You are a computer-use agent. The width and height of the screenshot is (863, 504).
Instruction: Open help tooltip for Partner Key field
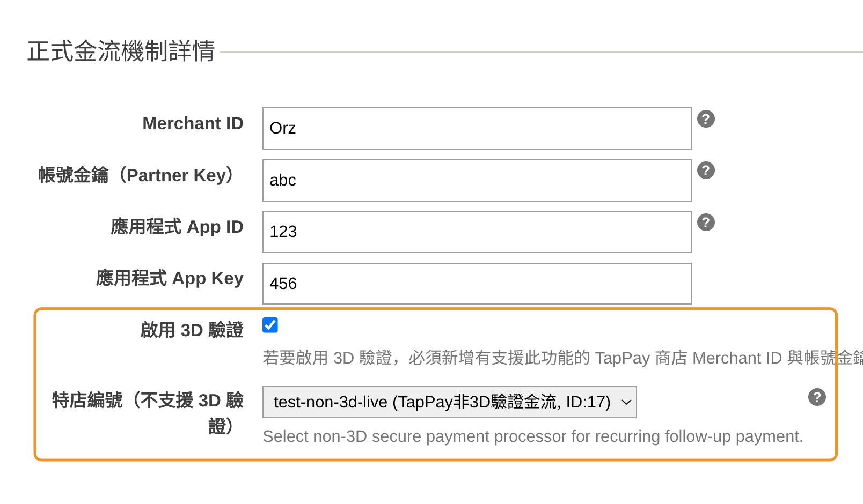[x=706, y=171]
